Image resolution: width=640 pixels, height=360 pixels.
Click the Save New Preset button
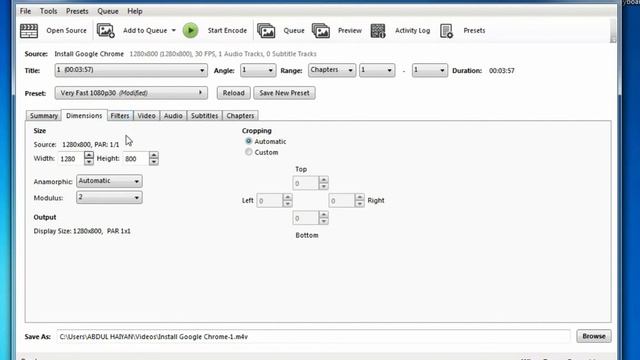284,93
